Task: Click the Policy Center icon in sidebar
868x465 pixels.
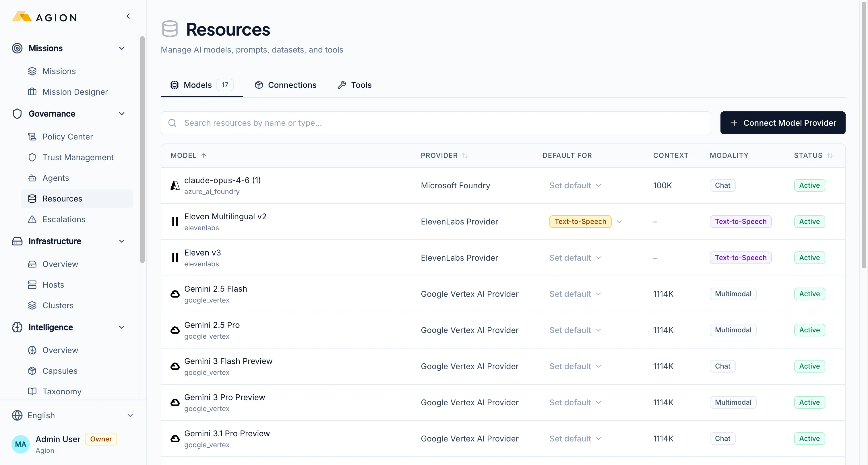Action: pos(32,136)
